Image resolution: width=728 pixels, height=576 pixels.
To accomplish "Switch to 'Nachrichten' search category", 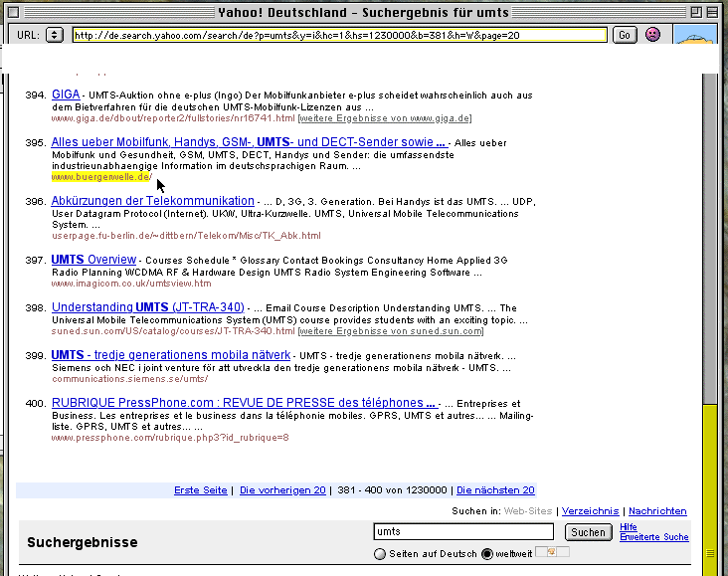I will pyautogui.click(x=657, y=511).
